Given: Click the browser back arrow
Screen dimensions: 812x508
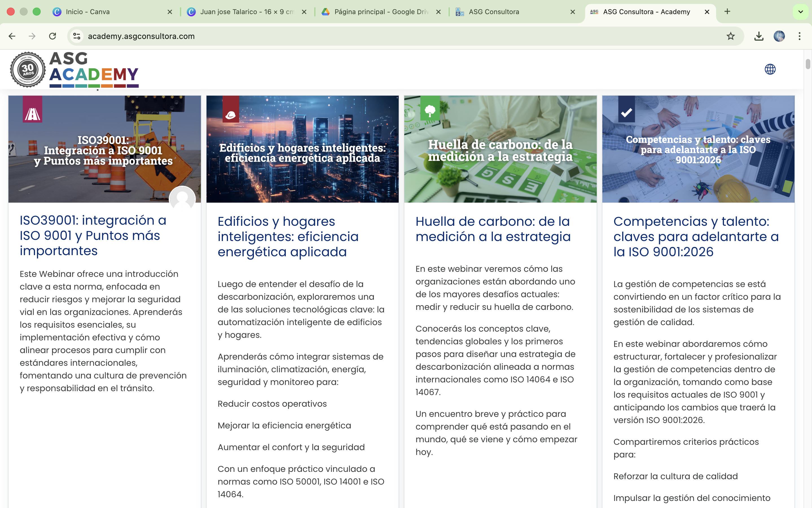Looking at the screenshot, I should click(x=12, y=36).
